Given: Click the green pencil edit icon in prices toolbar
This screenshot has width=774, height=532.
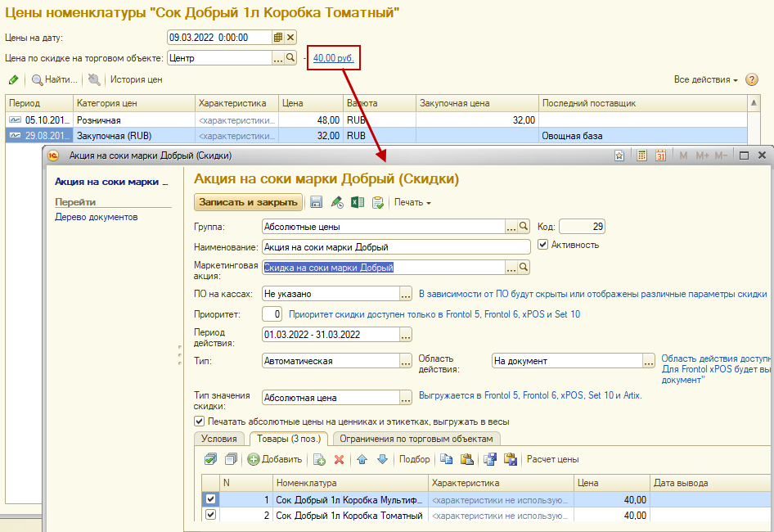Looking at the screenshot, I should point(13,79).
